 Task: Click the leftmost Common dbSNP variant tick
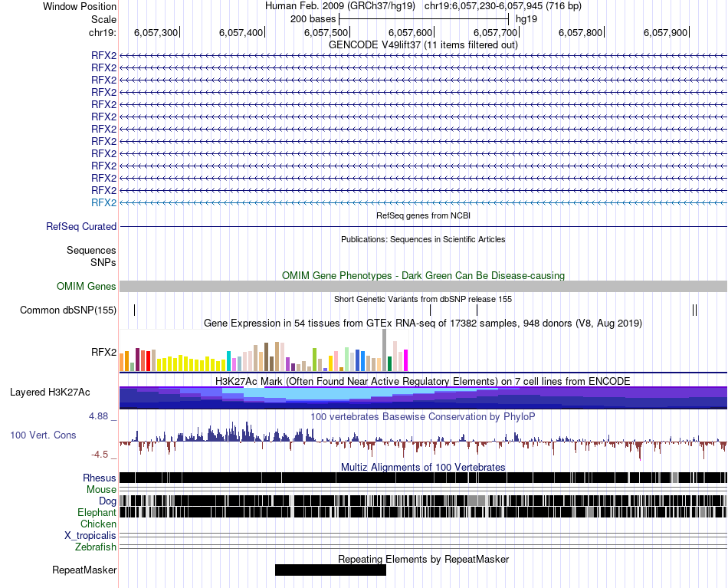point(135,310)
